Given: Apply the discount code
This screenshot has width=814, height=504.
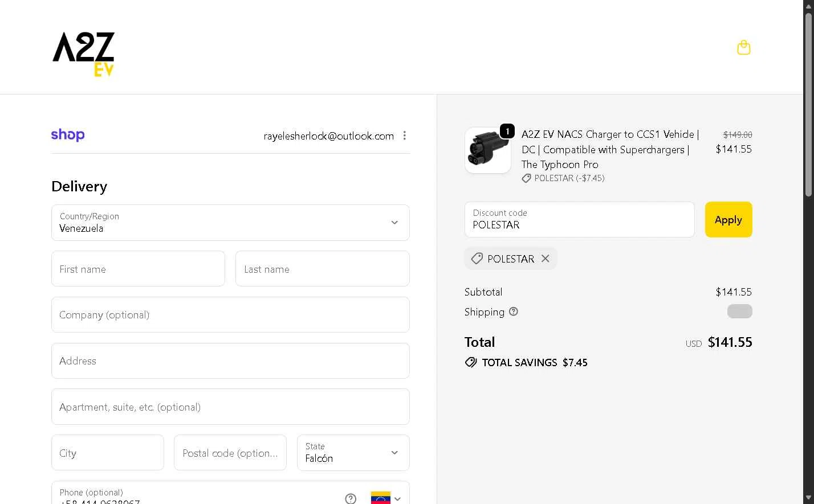Looking at the screenshot, I should tap(728, 219).
